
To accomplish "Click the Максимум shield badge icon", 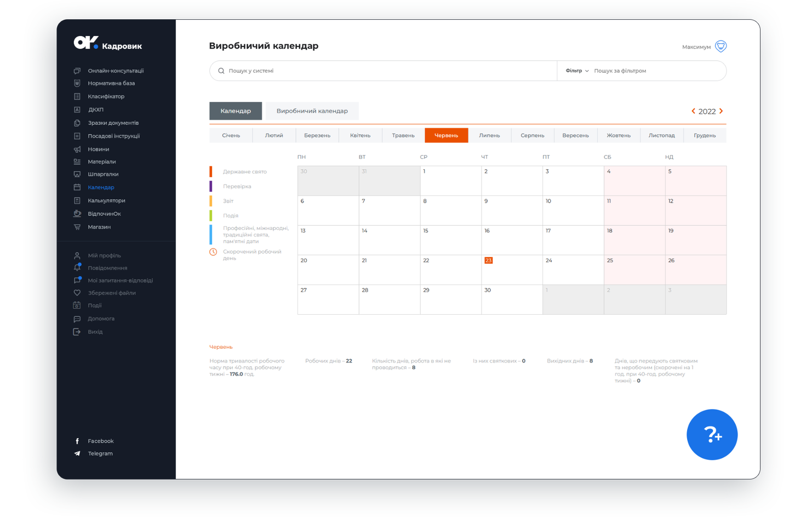I will point(721,47).
